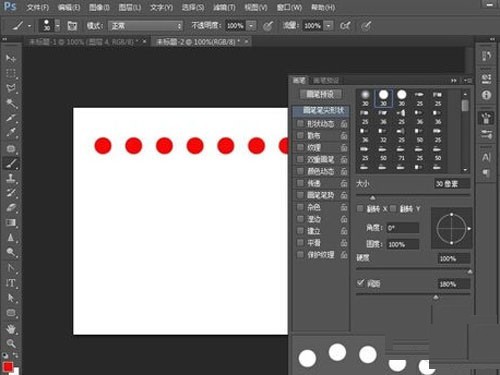Select the Lasso tool

(x=11, y=88)
